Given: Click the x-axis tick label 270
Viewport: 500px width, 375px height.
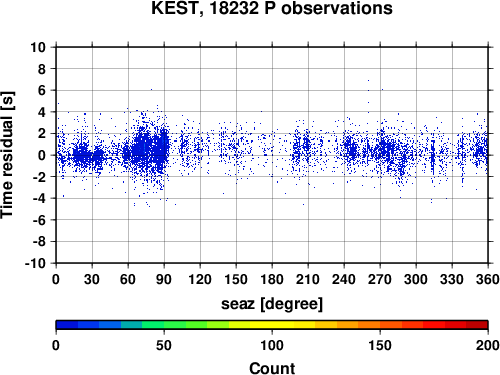Looking at the screenshot, I should (x=380, y=279).
